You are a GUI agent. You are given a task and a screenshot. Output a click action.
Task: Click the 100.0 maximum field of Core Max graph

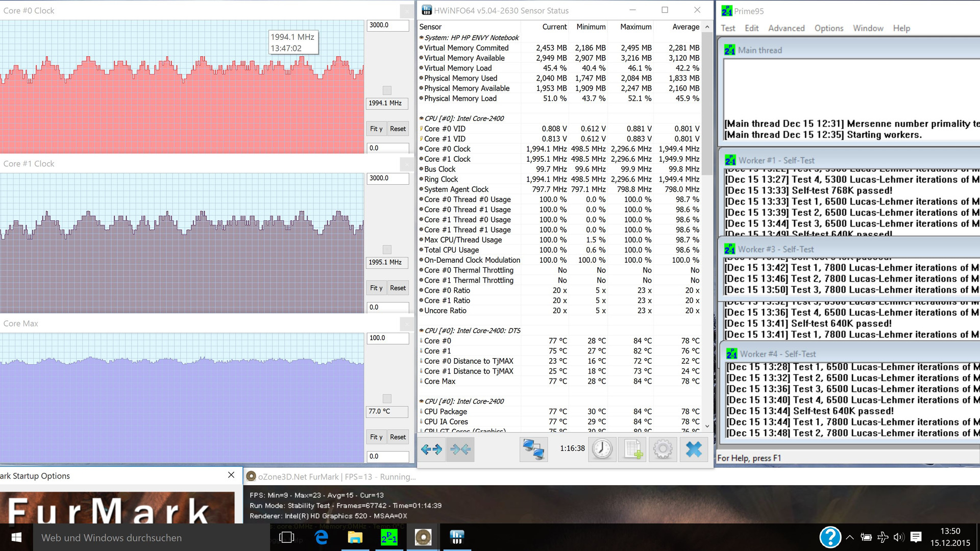(387, 338)
